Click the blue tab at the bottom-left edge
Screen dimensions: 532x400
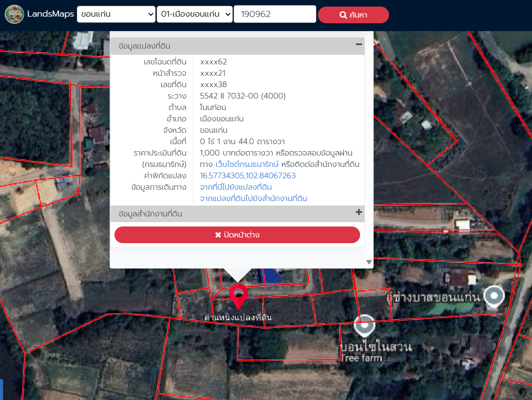click(1, 389)
